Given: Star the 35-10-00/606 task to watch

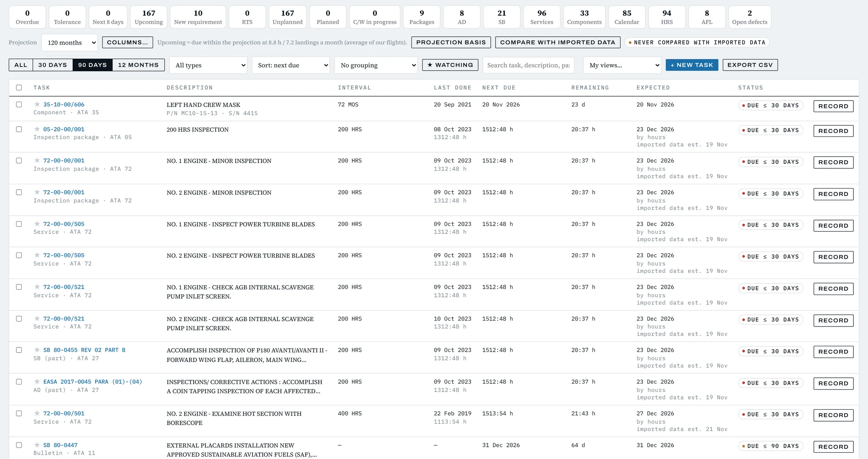Looking at the screenshot, I should click(37, 104).
